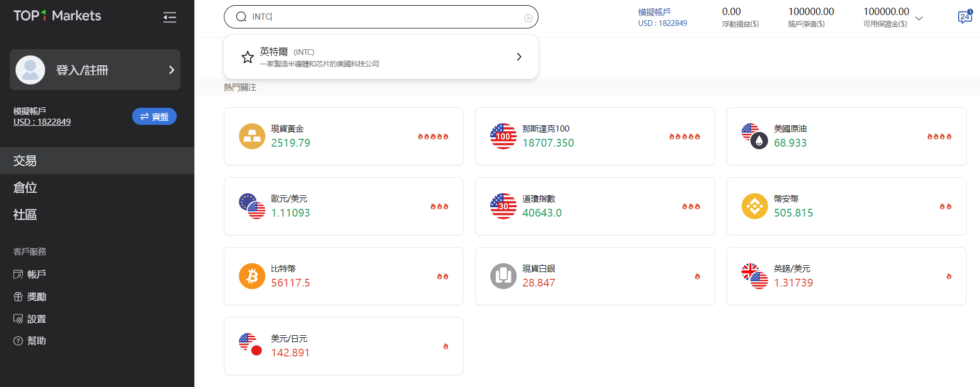
Task: Select the 交易 menu item
Action: [97, 161]
